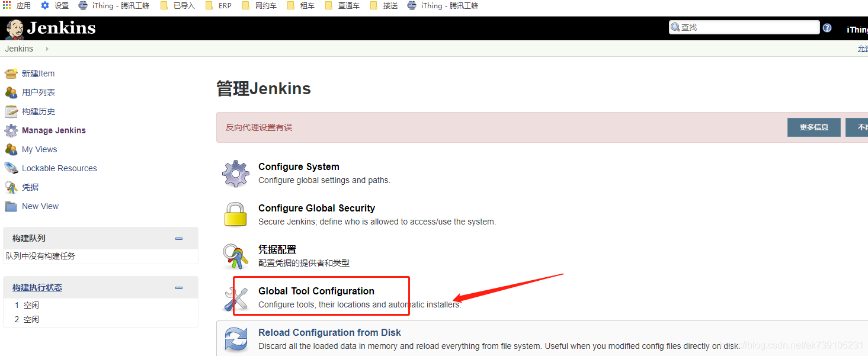Image resolution: width=868 pixels, height=356 pixels.
Task: Click the 构建执行状态 heading link
Action: click(x=37, y=288)
